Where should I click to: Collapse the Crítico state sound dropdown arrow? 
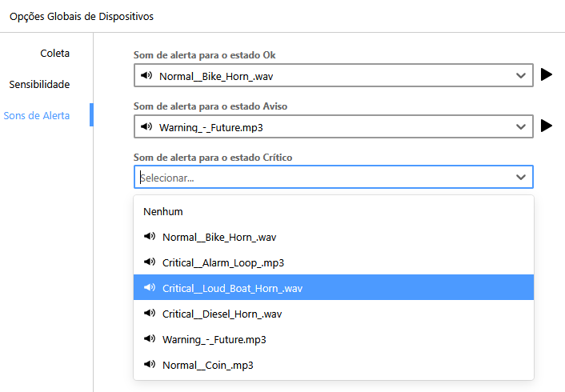coord(521,177)
